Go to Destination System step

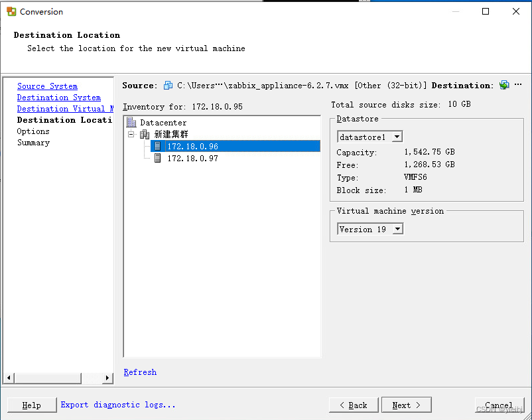pos(58,98)
